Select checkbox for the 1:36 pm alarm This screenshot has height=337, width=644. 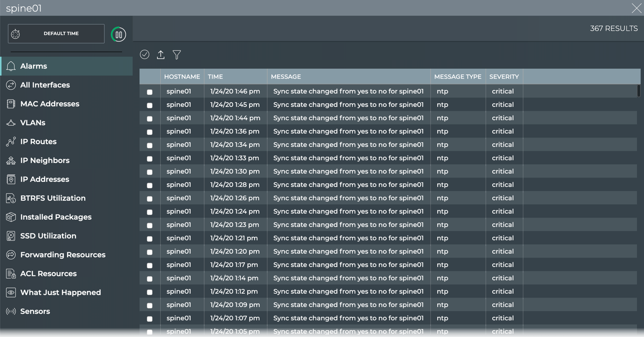tap(150, 132)
